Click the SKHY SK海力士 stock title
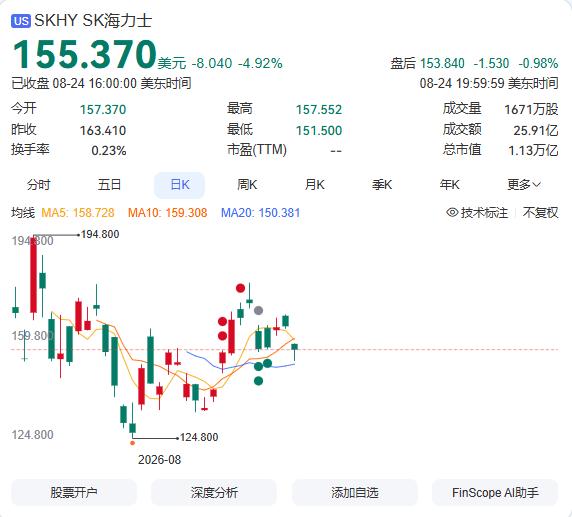572x517 pixels. coord(93,20)
